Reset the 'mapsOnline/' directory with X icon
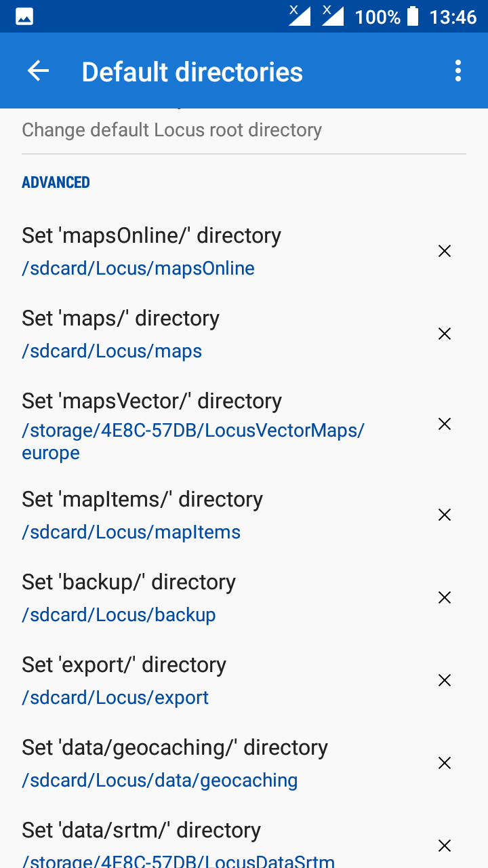The height and width of the screenshot is (868, 488). point(445,252)
